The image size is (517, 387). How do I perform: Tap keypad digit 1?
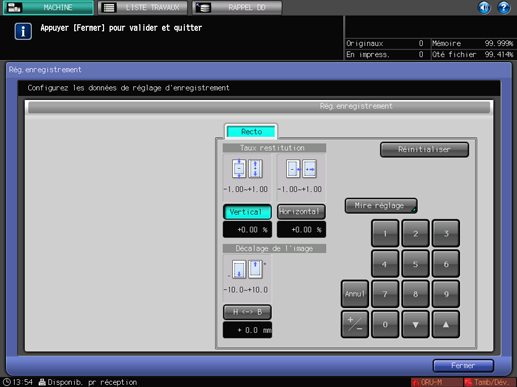pos(385,233)
